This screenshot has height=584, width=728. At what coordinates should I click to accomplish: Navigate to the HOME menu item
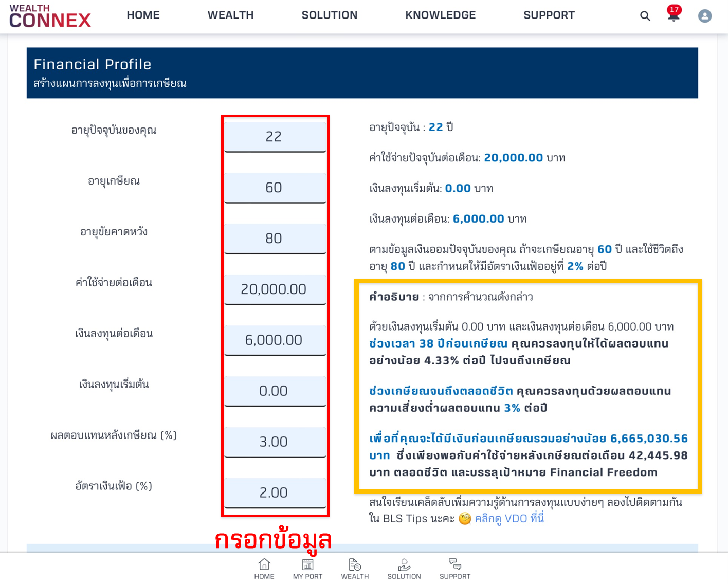[x=143, y=15]
